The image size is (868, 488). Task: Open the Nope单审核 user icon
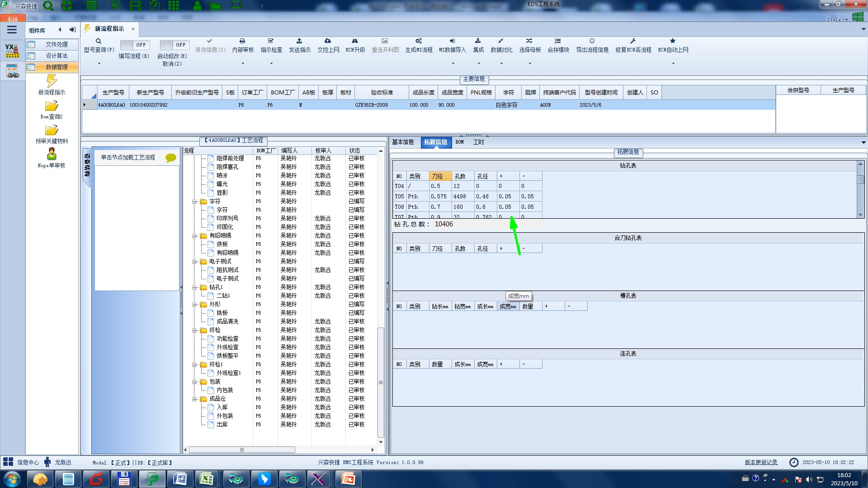click(x=52, y=154)
